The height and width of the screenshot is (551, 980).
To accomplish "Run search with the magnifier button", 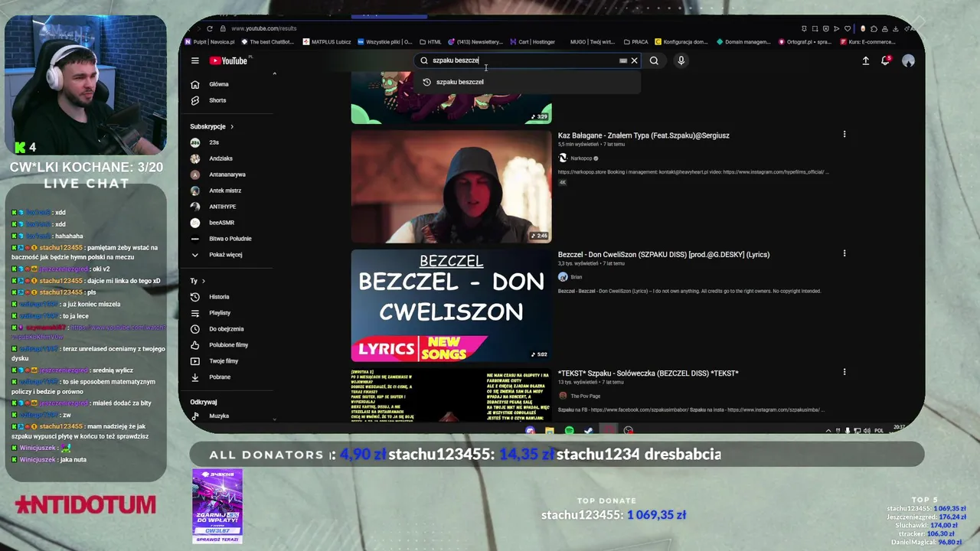I will coord(654,60).
